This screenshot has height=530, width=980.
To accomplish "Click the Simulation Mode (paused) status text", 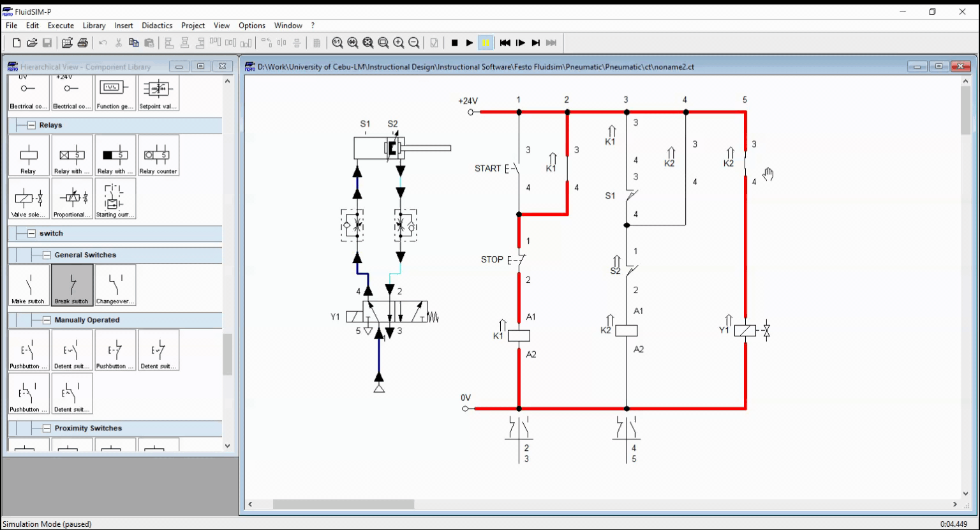I will [47, 524].
